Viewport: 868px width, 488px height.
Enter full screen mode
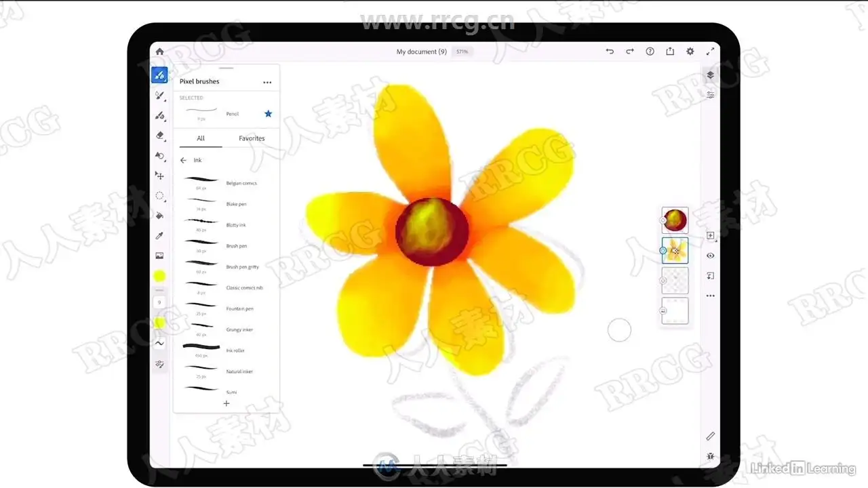click(711, 52)
